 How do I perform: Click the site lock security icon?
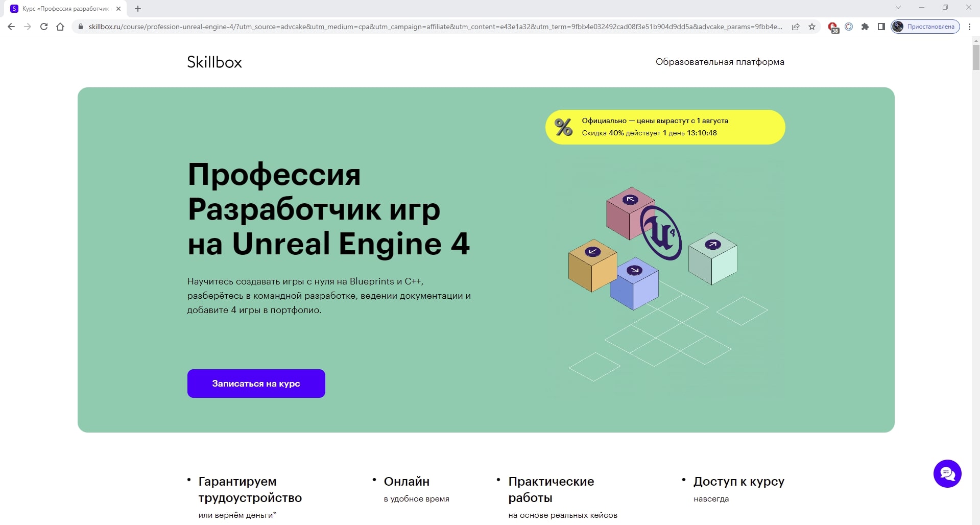80,27
